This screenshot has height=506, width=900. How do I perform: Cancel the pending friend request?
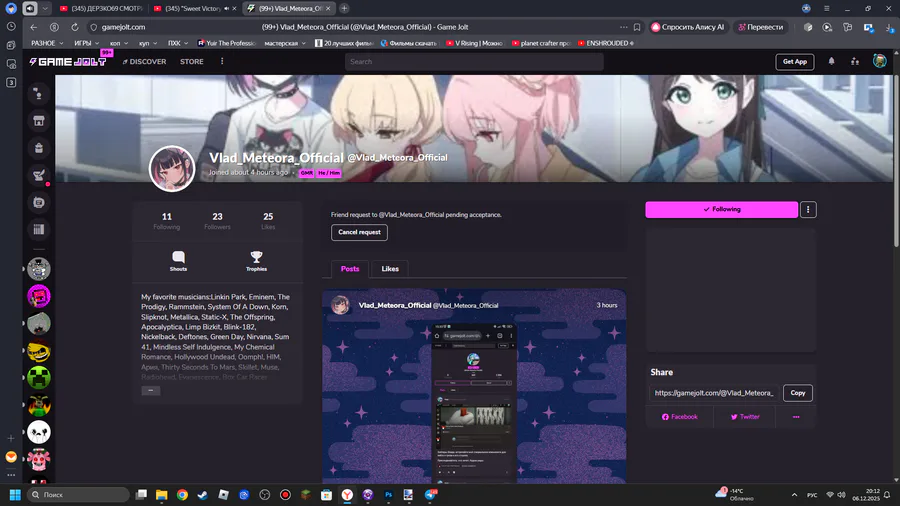[x=359, y=232]
